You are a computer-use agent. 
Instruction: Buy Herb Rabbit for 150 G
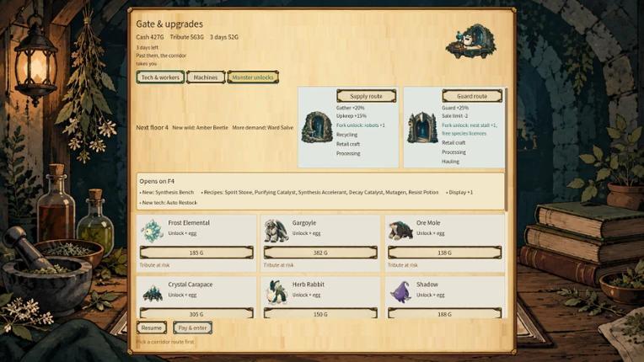(320, 313)
